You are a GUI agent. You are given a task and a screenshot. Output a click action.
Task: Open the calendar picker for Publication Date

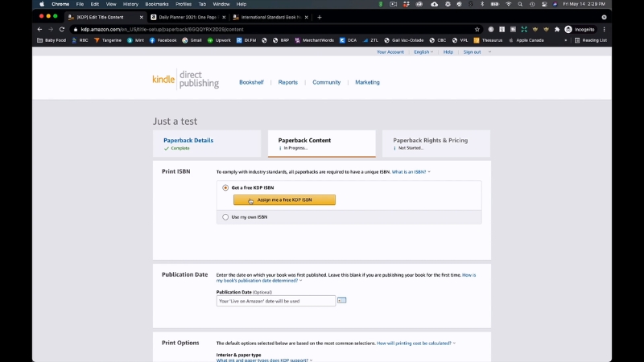click(341, 300)
